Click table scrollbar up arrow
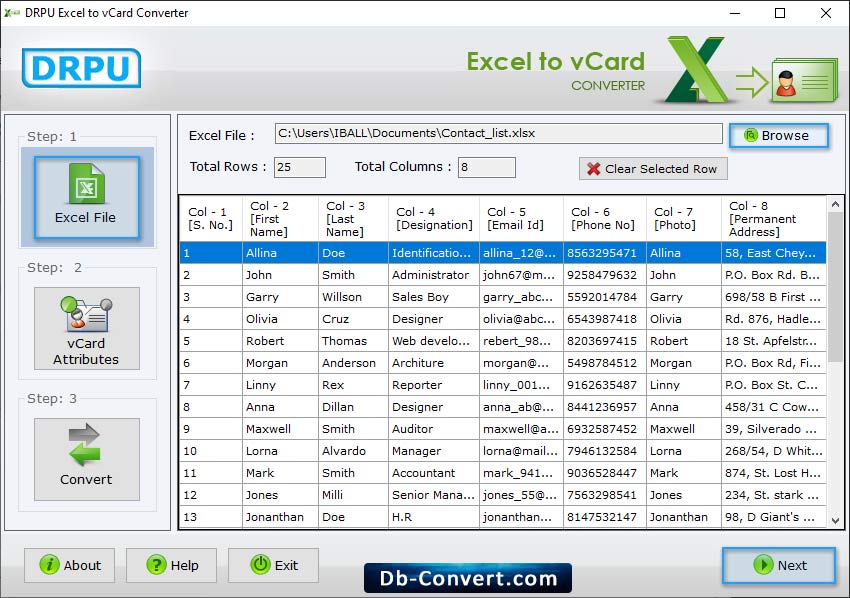The image size is (850, 598). click(x=835, y=204)
